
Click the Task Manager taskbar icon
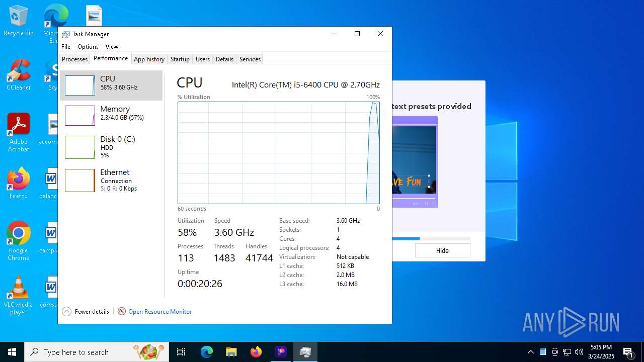305,352
